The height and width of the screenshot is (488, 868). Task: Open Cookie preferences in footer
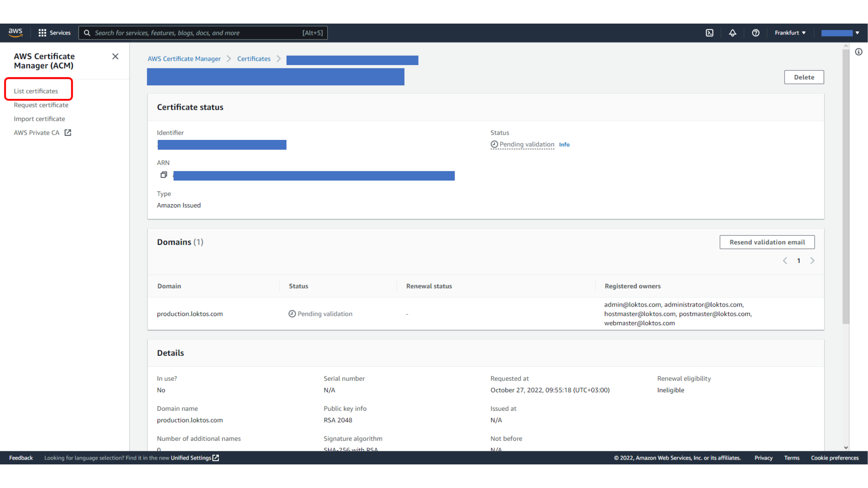point(835,458)
